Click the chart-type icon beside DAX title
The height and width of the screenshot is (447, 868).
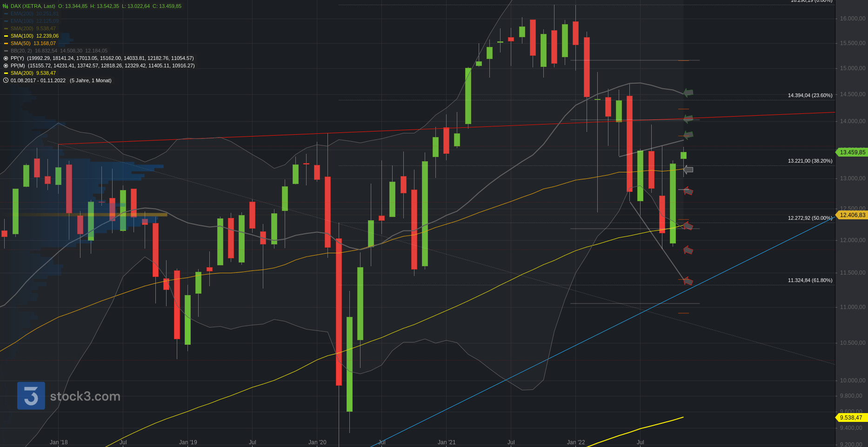[x=6, y=6]
